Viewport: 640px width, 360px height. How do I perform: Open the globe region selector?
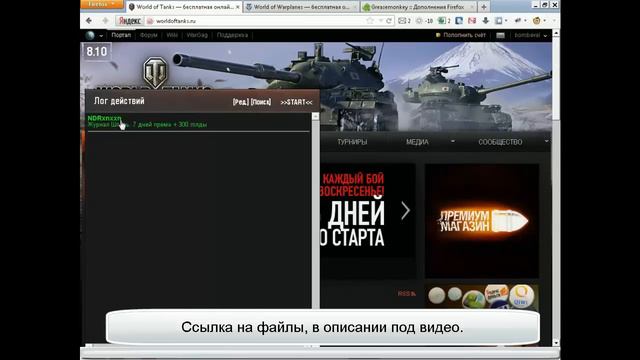pyautogui.click(x=94, y=36)
